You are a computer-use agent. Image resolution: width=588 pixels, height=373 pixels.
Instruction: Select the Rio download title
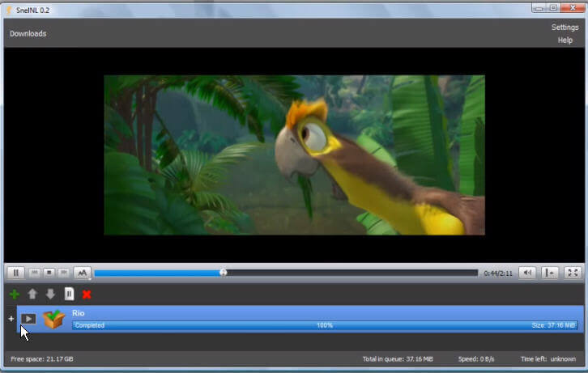coord(78,313)
